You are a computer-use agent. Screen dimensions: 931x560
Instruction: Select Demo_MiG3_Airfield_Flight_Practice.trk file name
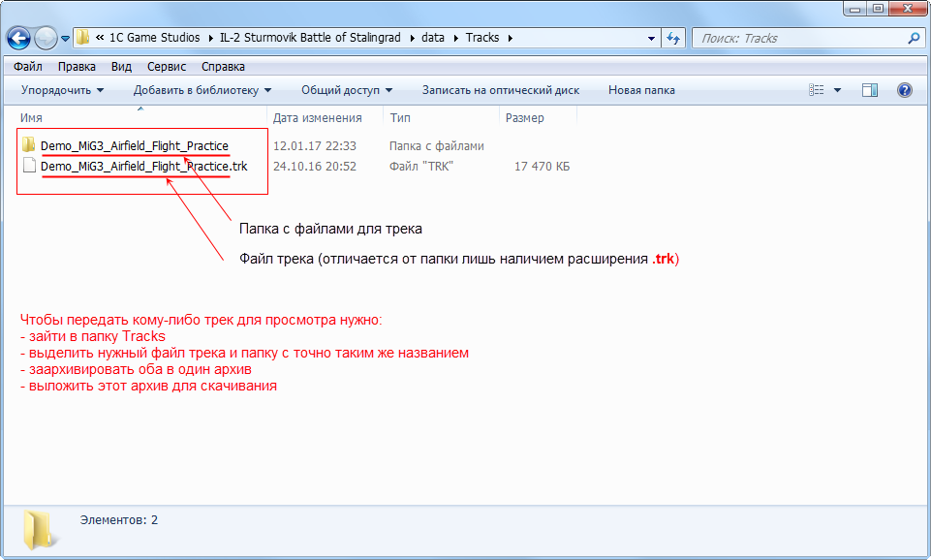[x=143, y=167]
